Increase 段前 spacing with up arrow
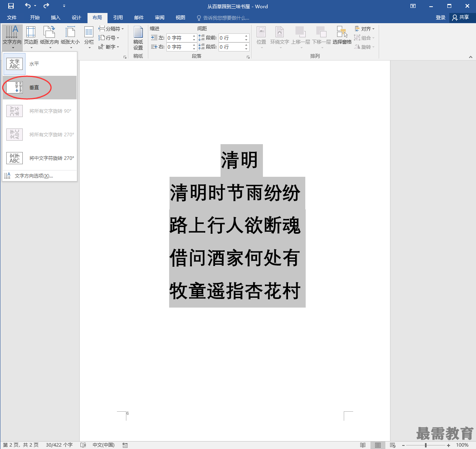Viewport: 476px width, 449px height. point(246,36)
